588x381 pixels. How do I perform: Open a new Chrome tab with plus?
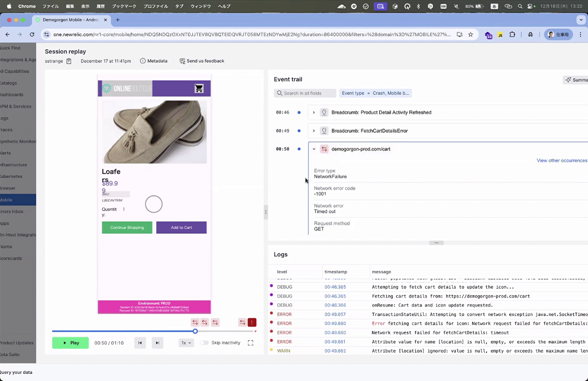(x=118, y=20)
